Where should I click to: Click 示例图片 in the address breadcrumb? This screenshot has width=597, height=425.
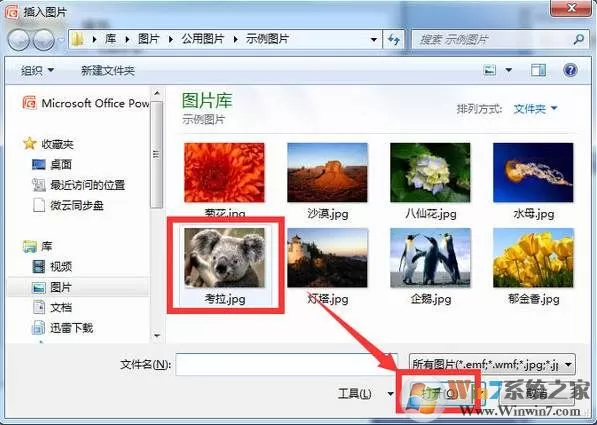pyautogui.click(x=268, y=39)
